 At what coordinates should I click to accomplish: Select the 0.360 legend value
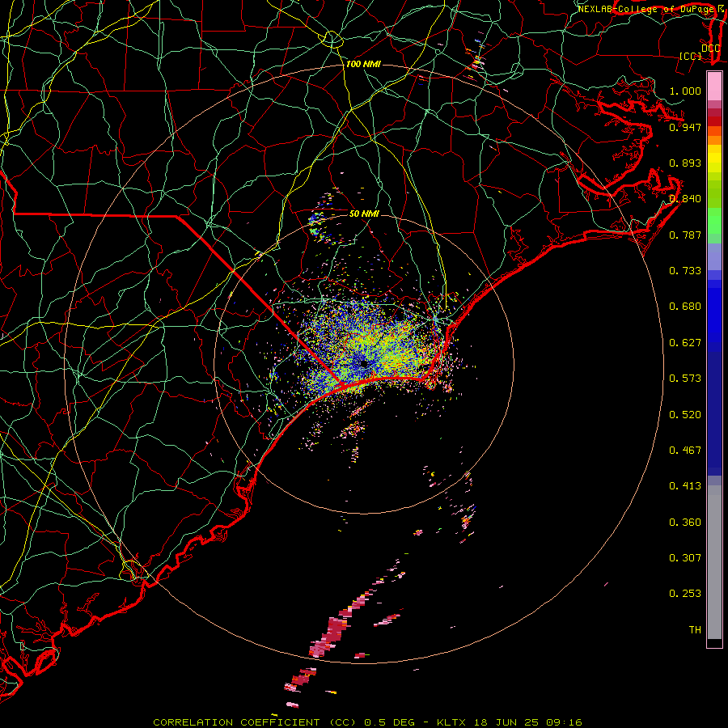click(685, 523)
